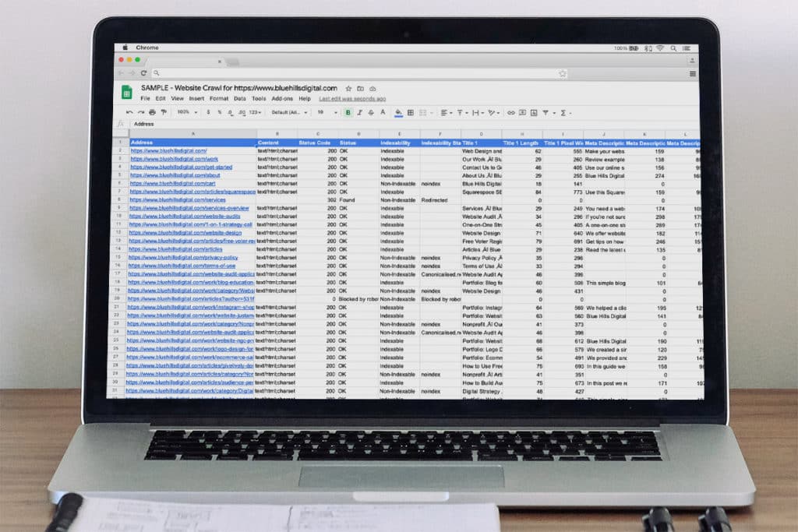Toggle bold formatting
The height and width of the screenshot is (532, 798).
click(348, 112)
